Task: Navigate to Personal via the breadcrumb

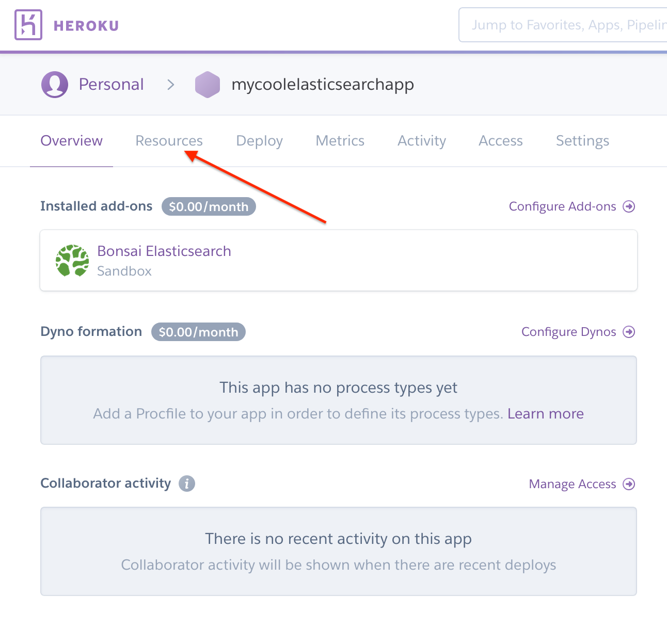Action: (x=111, y=84)
